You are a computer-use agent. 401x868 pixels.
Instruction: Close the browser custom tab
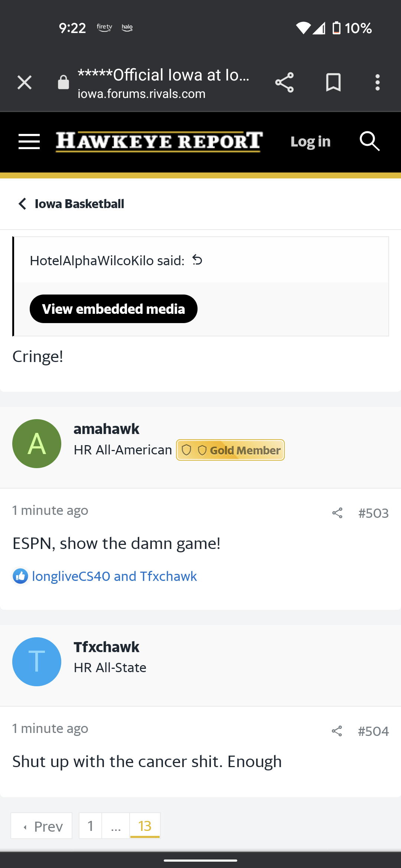coord(25,82)
